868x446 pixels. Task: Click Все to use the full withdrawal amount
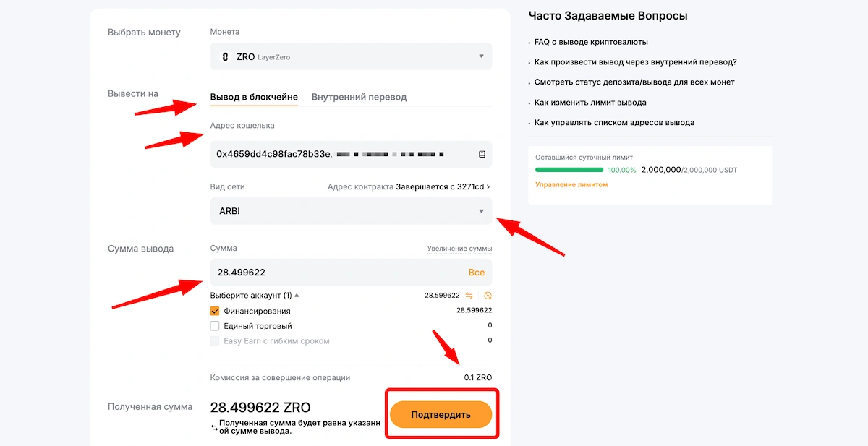point(477,272)
